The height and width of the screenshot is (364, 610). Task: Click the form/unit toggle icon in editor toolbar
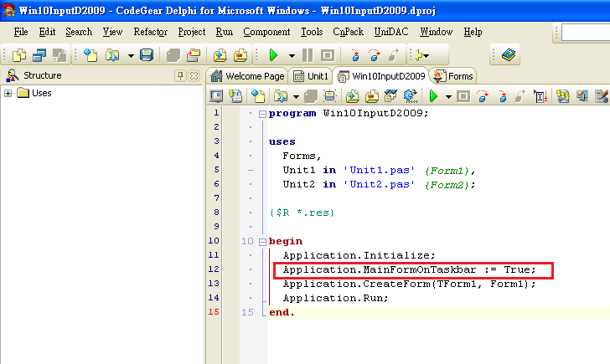pos(235,96)
